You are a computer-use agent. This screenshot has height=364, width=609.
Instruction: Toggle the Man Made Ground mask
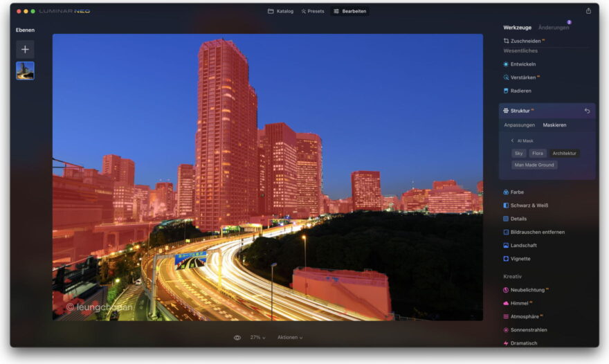point(534,165)
